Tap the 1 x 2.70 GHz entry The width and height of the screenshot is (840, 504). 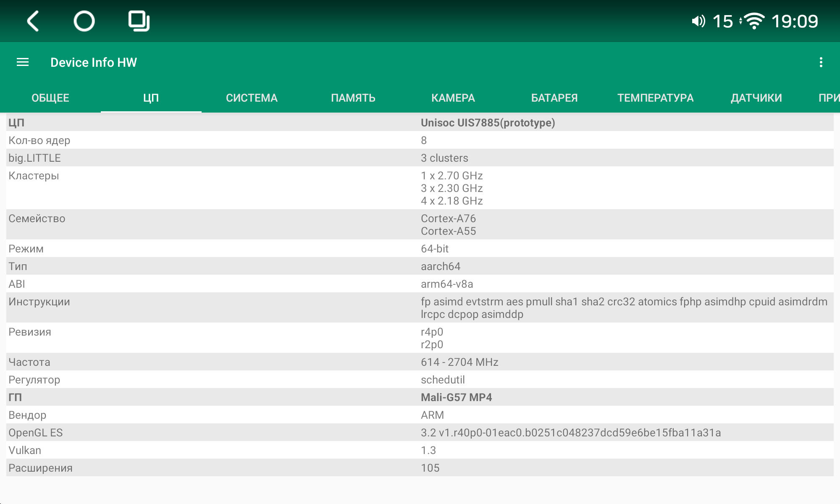point(452,176)
